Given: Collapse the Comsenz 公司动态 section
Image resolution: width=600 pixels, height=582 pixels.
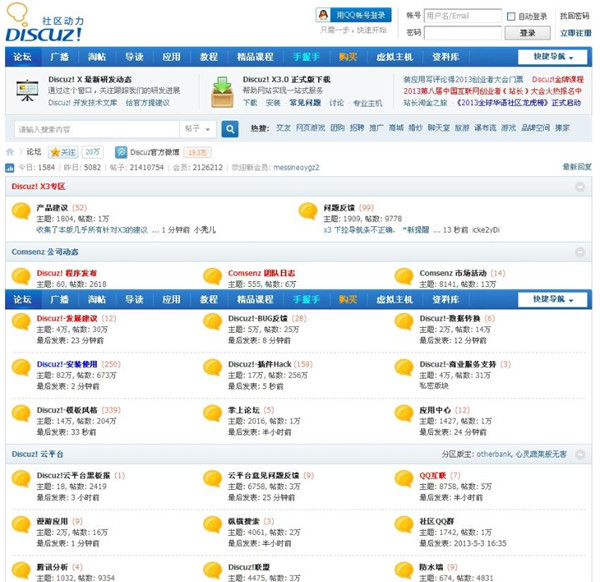Looking at the screenshot, I should pyautogui.click(x=580, y=252).
